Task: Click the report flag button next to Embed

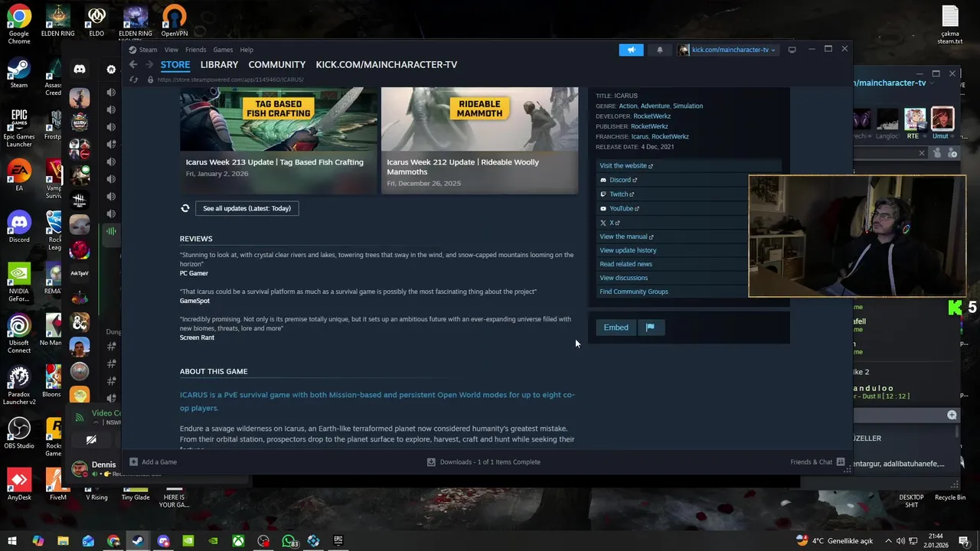Action: 650,328
